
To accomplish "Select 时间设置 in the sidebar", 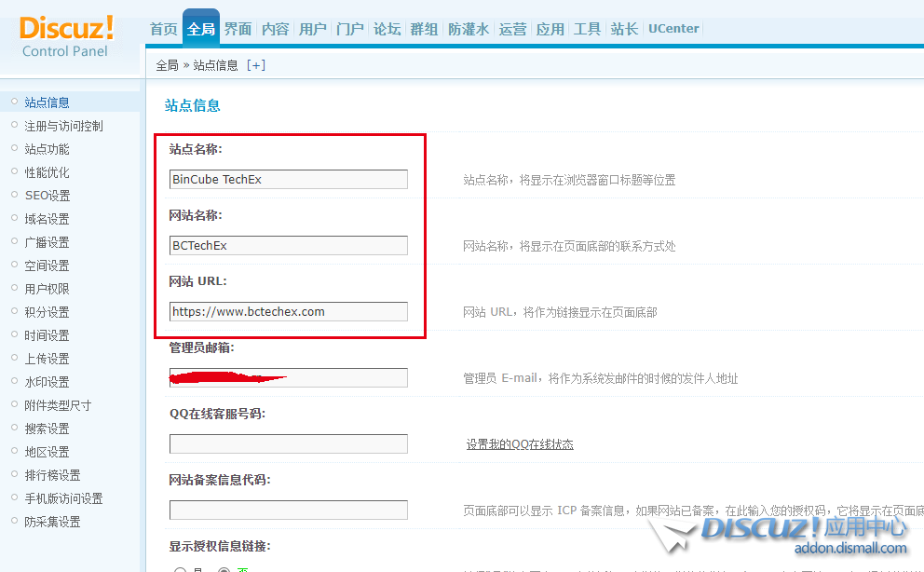I will pyautogui.click(x=48, y=335).
